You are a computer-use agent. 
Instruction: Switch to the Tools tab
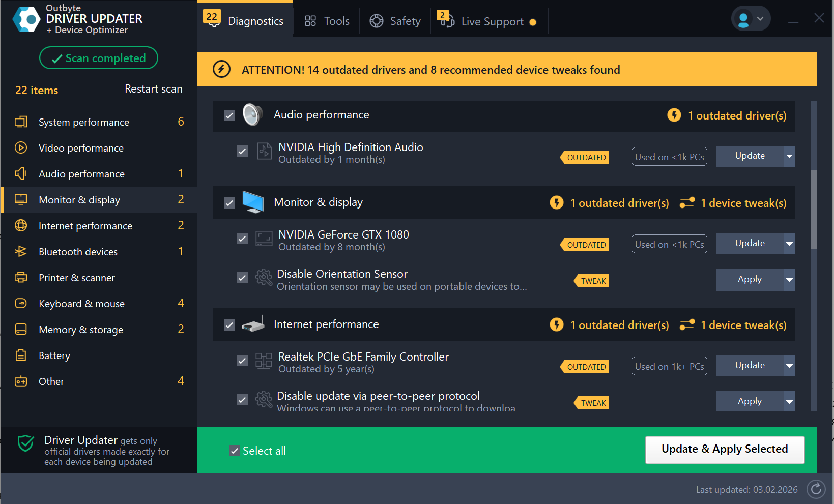pyautogui.click(x=327, y=21)
